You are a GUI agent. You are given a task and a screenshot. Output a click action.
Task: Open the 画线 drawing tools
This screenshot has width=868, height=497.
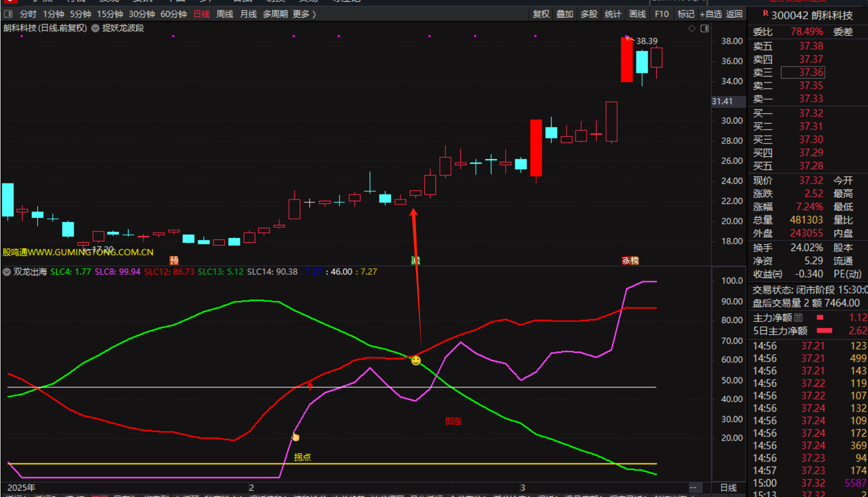pyautogui.click(x=637, y=14)
